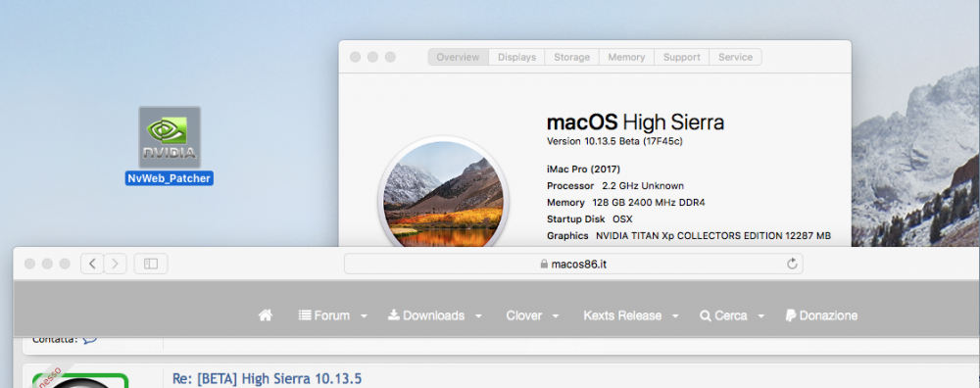
Task: Open the Support tab
Action: pos(681,57)
